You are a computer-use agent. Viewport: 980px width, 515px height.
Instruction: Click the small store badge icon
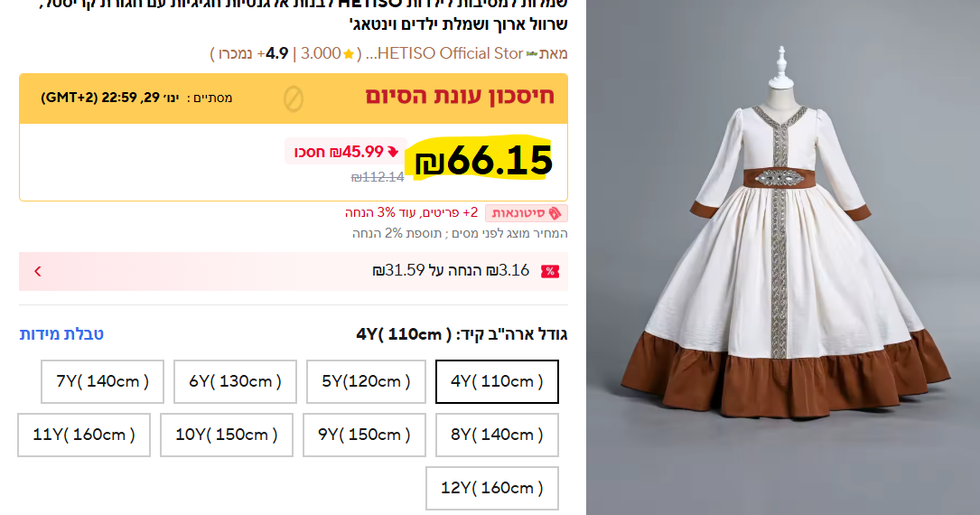[x=532, y=53]
